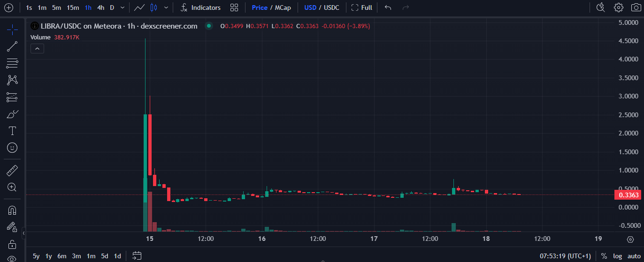
Task: Select the Fibonacci retracement tool
Action: pos(12,63)
